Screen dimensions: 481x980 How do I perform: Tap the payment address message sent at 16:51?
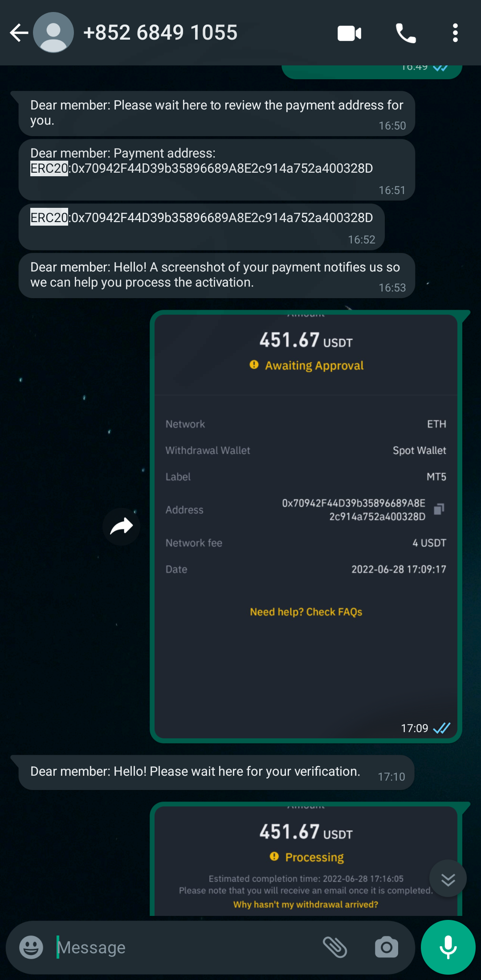tap(217, 170)
